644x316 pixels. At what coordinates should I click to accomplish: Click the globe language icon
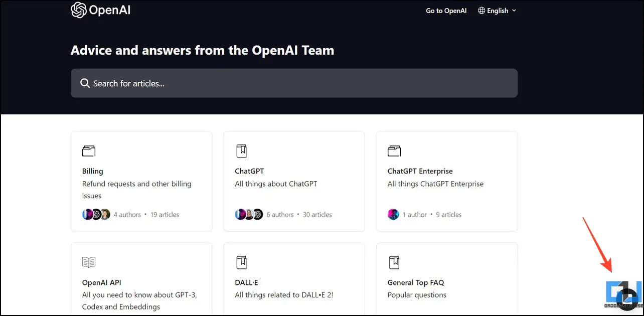pos(481,11)
